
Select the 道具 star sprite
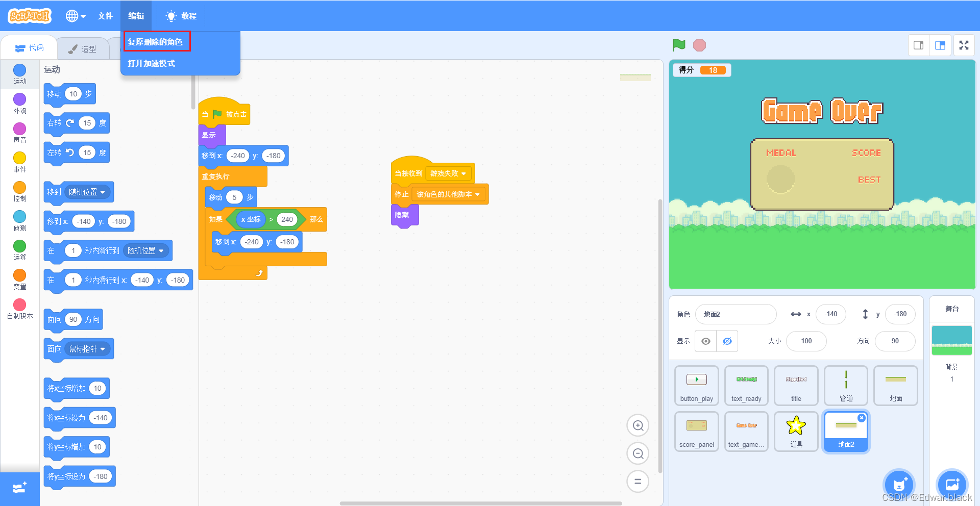(796, 432)
